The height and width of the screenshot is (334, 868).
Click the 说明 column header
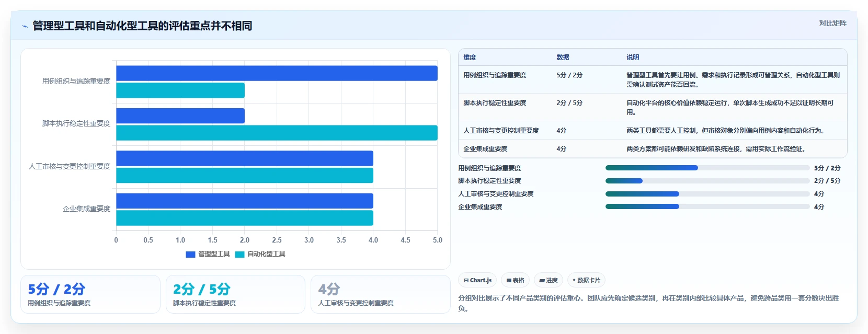[x=633, y=57]
